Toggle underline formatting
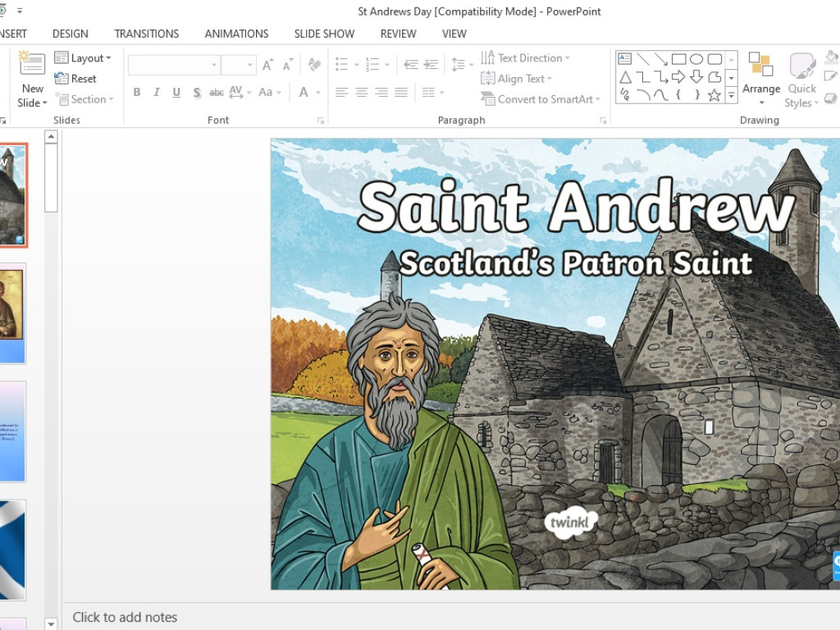The image size is (840, 630). [x=176, y=92]
